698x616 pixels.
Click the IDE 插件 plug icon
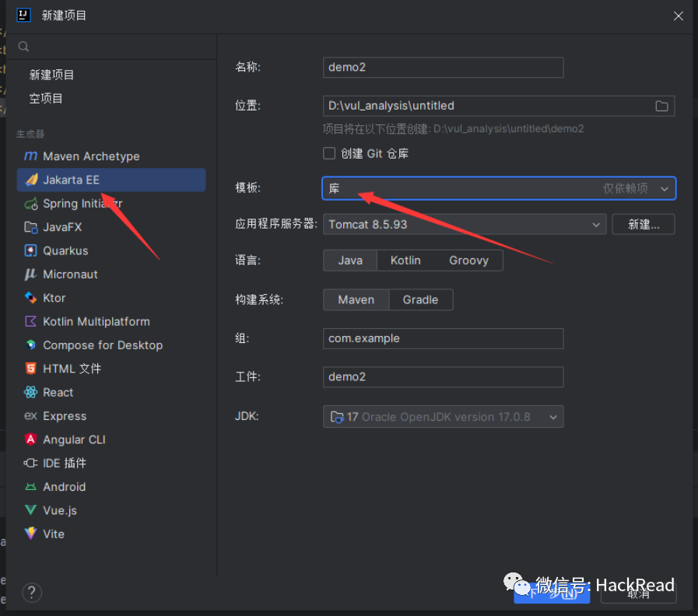coord(30,463)
